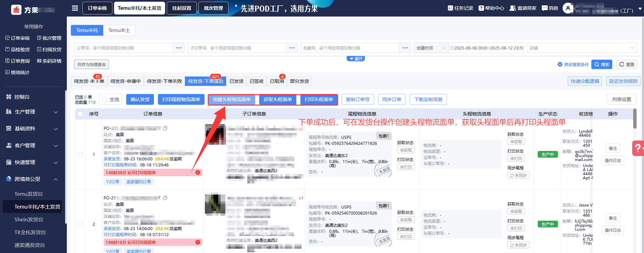Open 扫描发货 shortcut in sidebar
Screen dimensions: 644x253
(49, 50)
